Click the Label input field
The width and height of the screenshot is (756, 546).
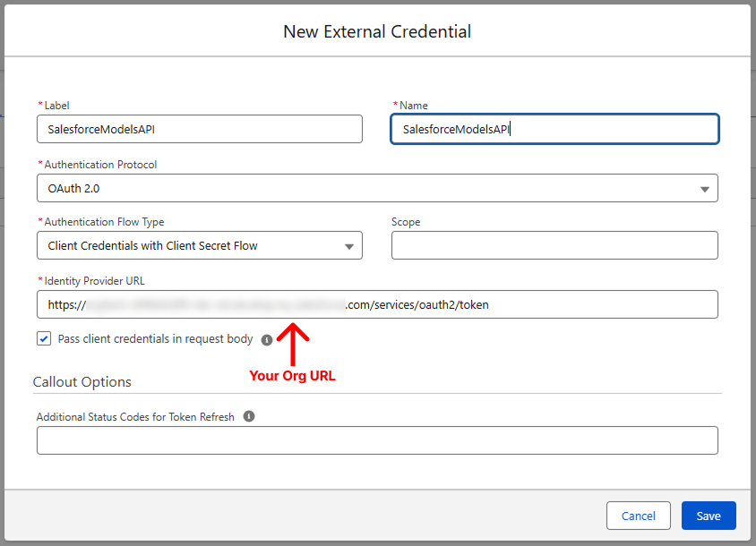click(x=200, y=129)
